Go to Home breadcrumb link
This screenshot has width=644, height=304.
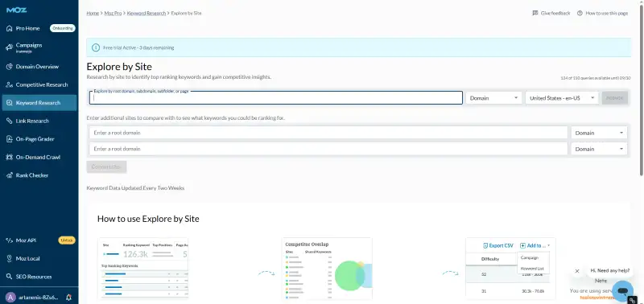pos(93,13)
